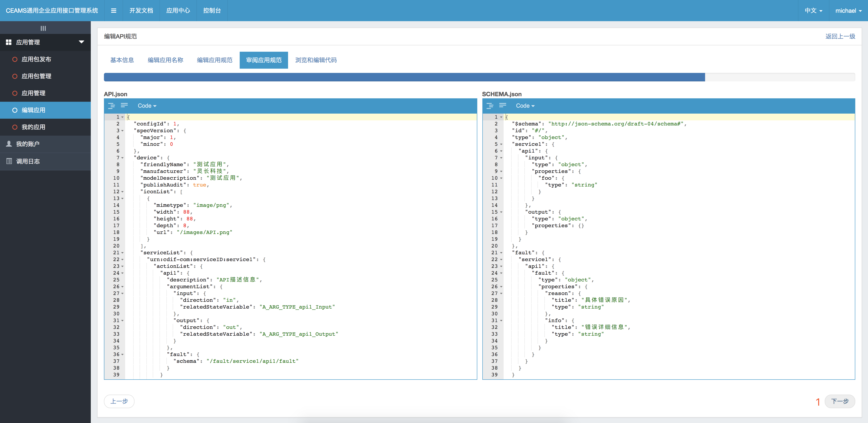Click the 上一步 button
868x423 pixels.
pos(119,401)
